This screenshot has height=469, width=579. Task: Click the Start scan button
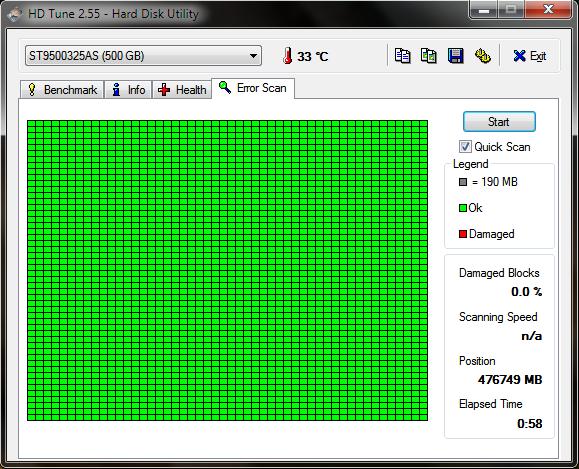tap(499, 121)
